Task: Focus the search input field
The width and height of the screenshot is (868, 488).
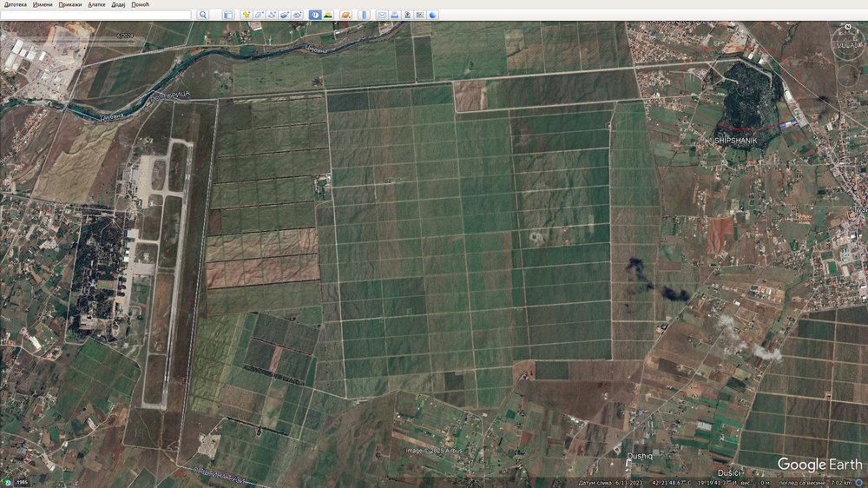Action: (x=95, y=15)
